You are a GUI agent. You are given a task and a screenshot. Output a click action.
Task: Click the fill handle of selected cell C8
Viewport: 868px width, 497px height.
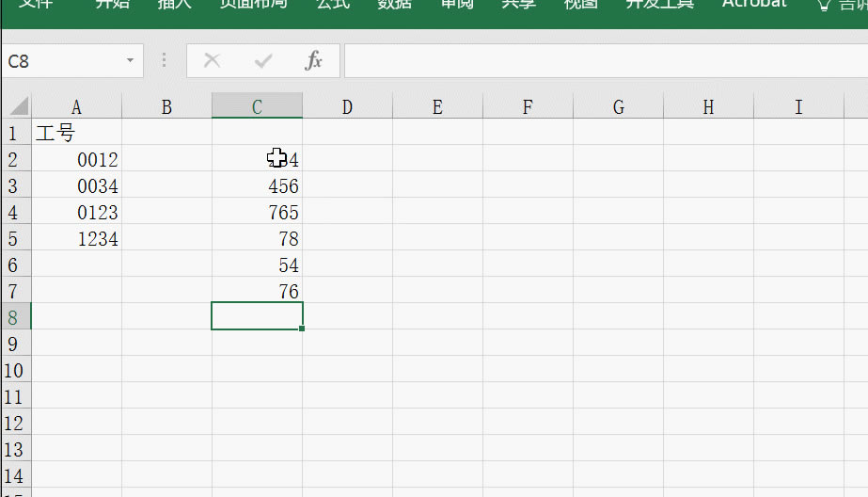(x=302, y=329)
